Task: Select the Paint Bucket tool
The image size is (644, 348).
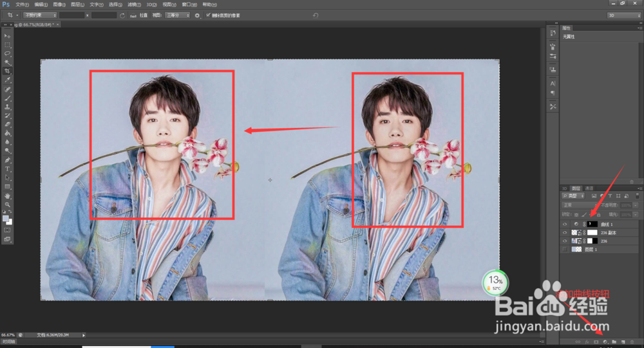Action: click(x=7, y=133)
